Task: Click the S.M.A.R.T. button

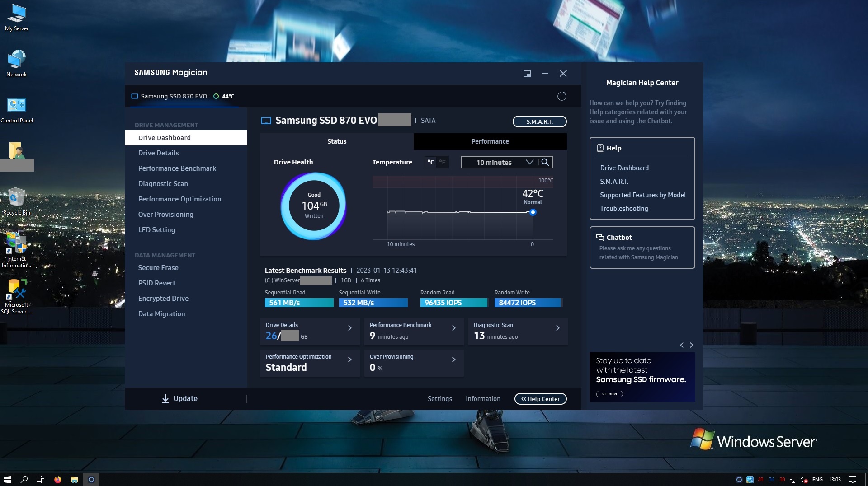Action: (x=539, y=121)
